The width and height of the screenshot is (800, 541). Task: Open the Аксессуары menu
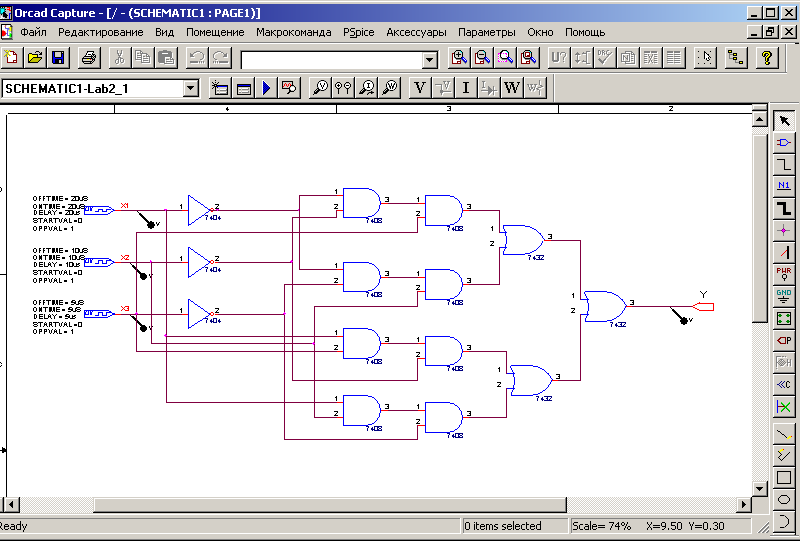pyautogui.click(x=416, y=32)
